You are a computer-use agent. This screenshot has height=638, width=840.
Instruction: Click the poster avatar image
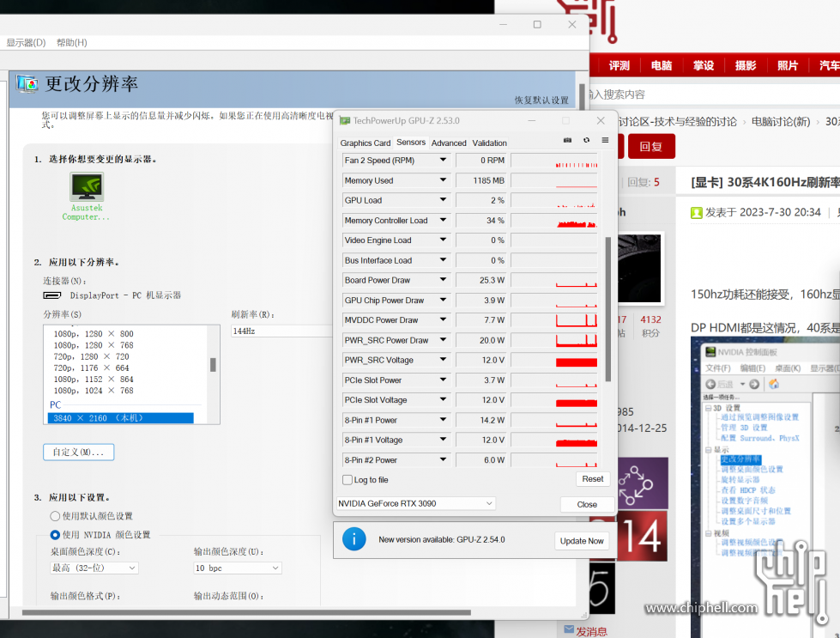point(640,268)
